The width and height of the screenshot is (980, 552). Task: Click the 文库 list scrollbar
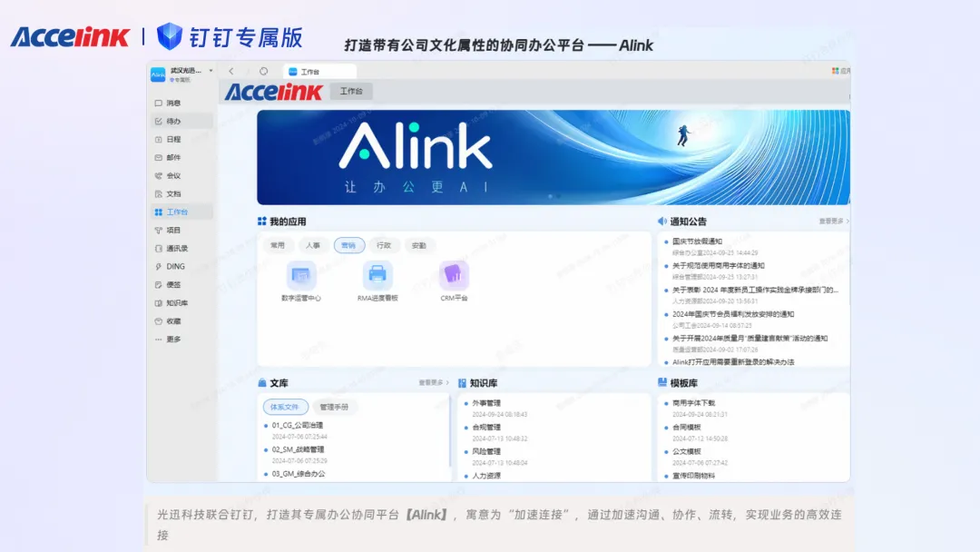point(449,431)
